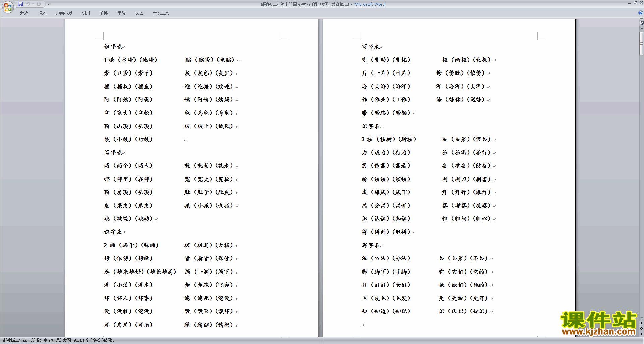Click the entry 知（知道）（知识）

tap(386, 311)
